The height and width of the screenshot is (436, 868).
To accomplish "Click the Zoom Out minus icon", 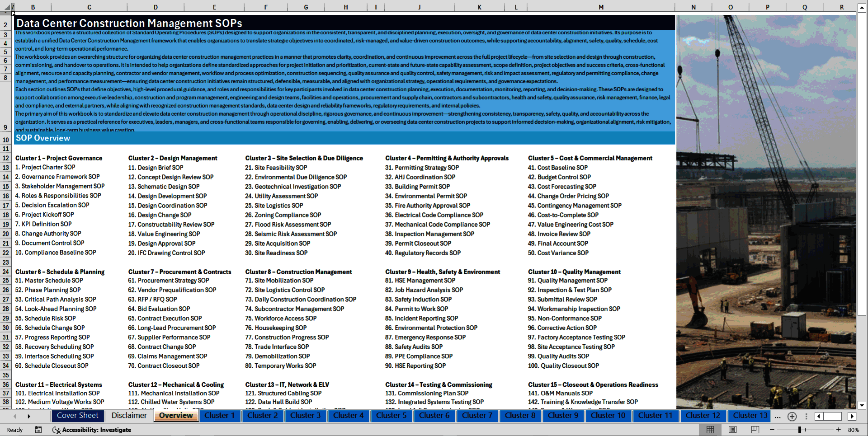I will [x=772, y=429].
